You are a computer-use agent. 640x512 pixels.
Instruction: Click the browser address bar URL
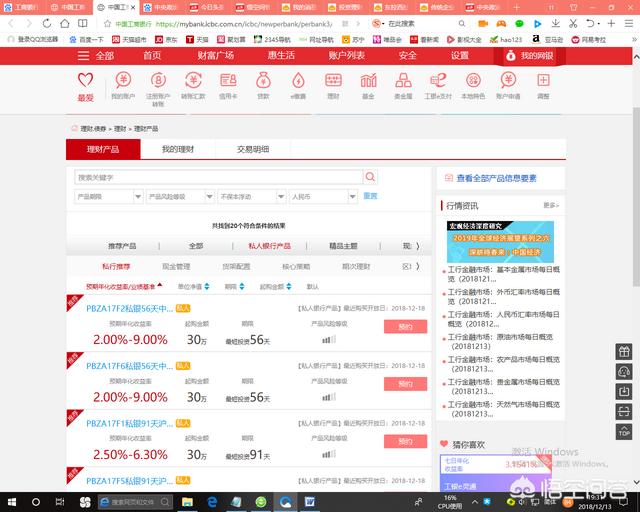tap(244, 24)
